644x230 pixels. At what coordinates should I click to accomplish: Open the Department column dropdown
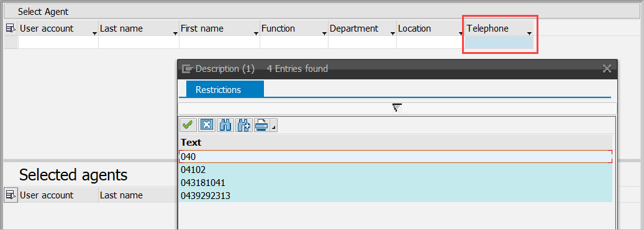[x=393, y=33]
